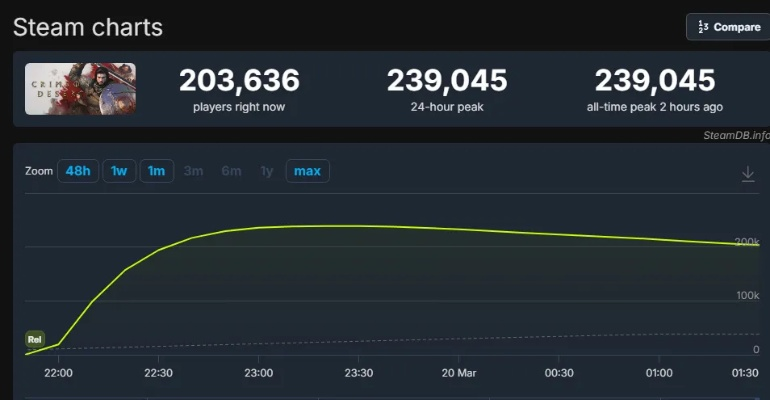
Task: Click the download chart icon
Action: [x=748, y=174]
